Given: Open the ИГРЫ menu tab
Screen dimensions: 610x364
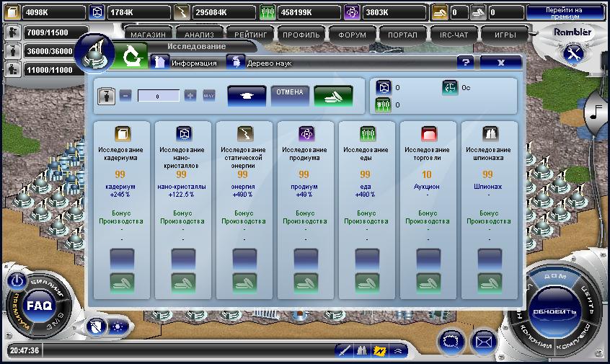Looking at the screenshot, I should (505, 35).
